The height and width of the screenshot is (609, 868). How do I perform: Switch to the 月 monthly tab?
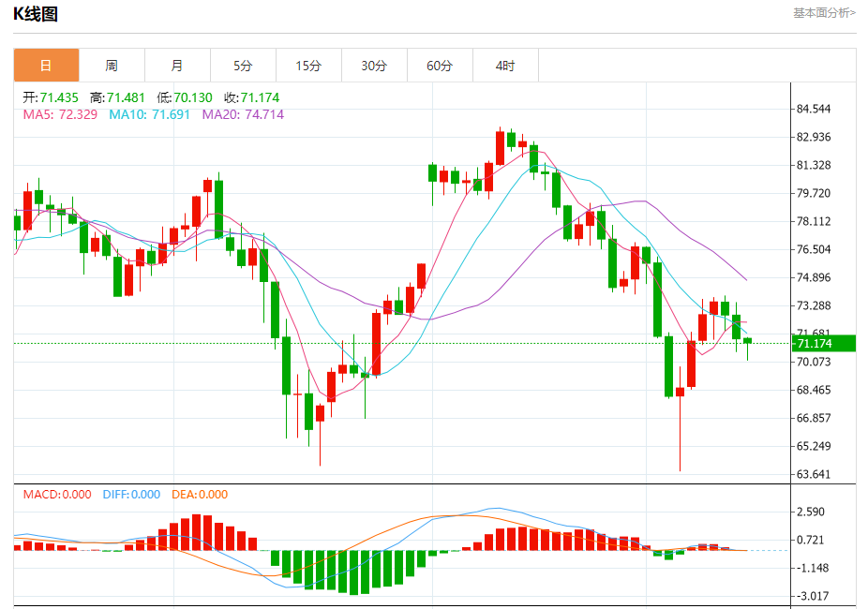tap(177, 66)
